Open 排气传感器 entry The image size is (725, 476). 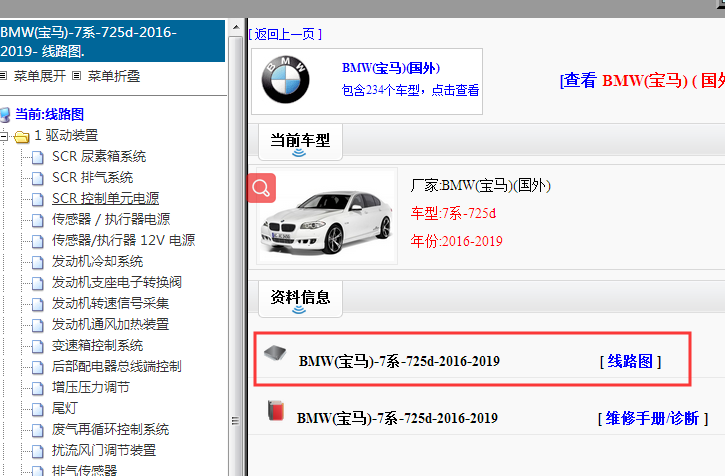tap(85, 470)
